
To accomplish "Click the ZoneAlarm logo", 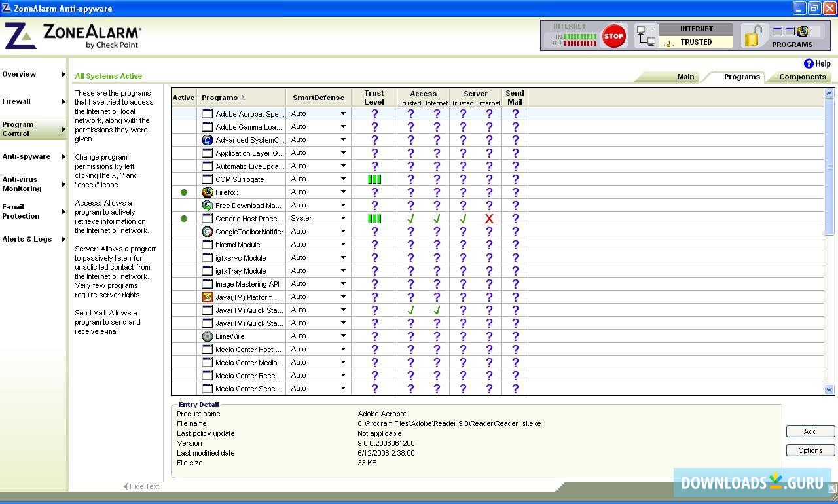I will (73, 36).
